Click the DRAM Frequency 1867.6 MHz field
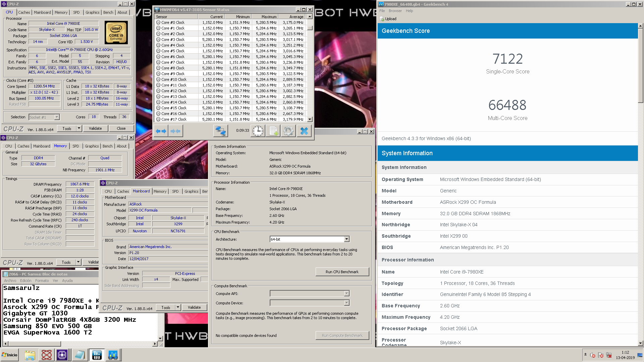This screenshot has height=362, width=644. tap(80, 184)
